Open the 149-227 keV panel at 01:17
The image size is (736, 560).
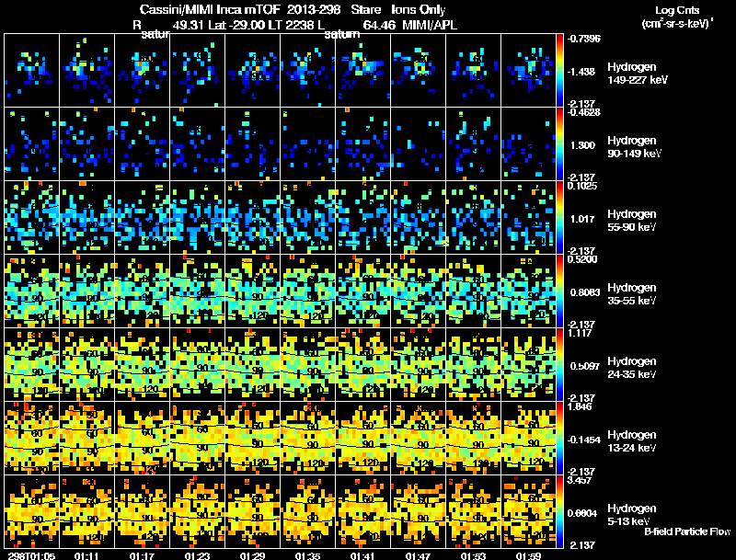click(x=143, y=70)
